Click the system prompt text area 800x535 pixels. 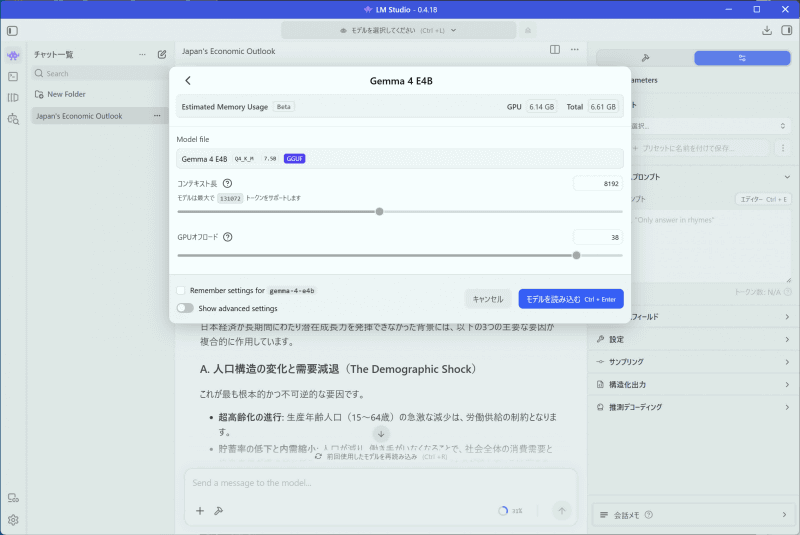coord(711,246)
